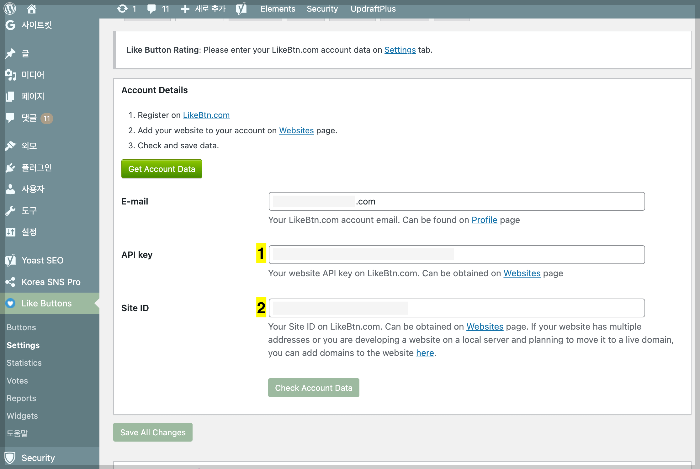The image size is (700, 469).
Task: Click the Settings sliders icon in sidebar
Action: coord(10,232)
